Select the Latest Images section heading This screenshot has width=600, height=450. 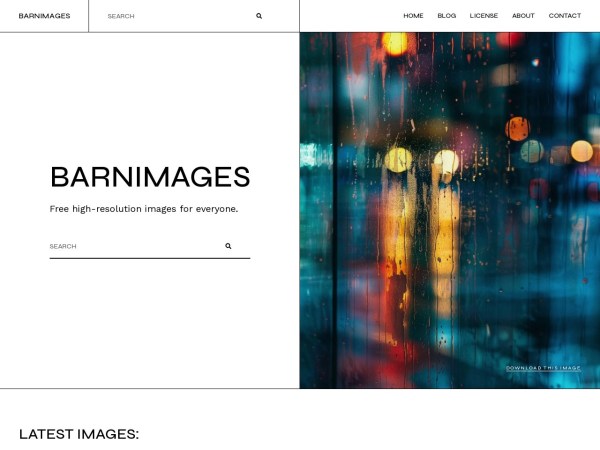[x=79, y=434]
